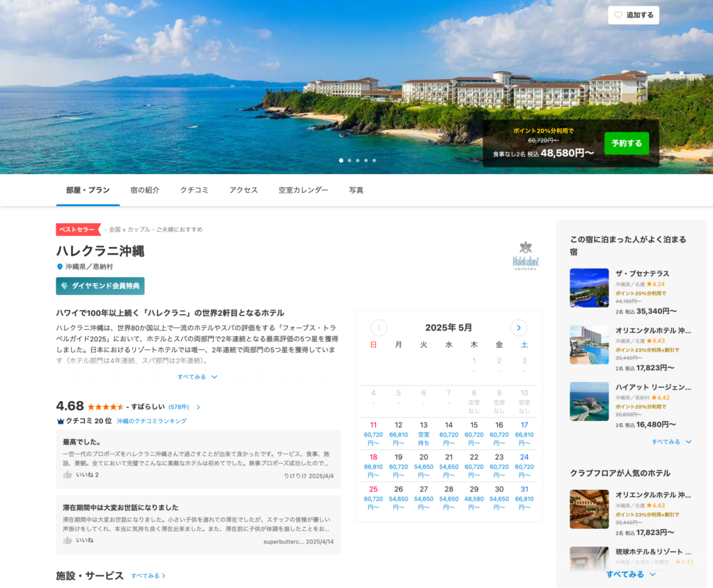Expand hotel description with すべてみる

[x=197, y=376]
